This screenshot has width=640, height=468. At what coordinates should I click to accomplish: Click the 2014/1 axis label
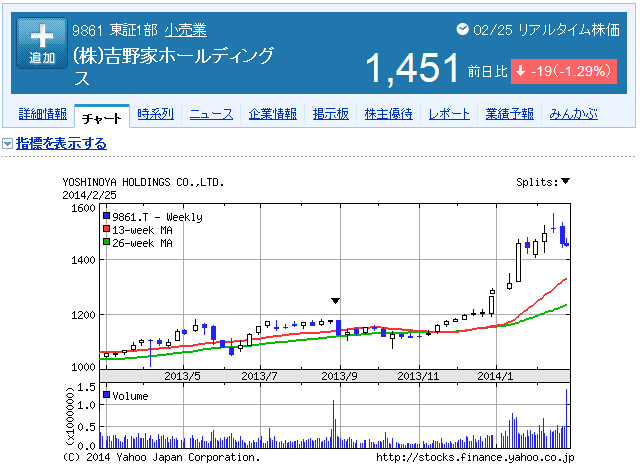point(496,376)
